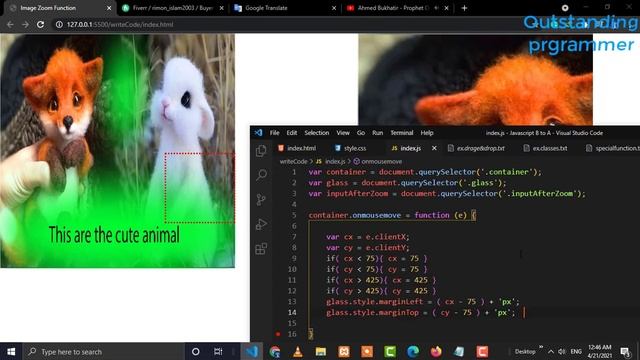The height and width of the screenshot is (360, 640).
Task: Open the Windows Start menu
Action: tap(11, 351)
